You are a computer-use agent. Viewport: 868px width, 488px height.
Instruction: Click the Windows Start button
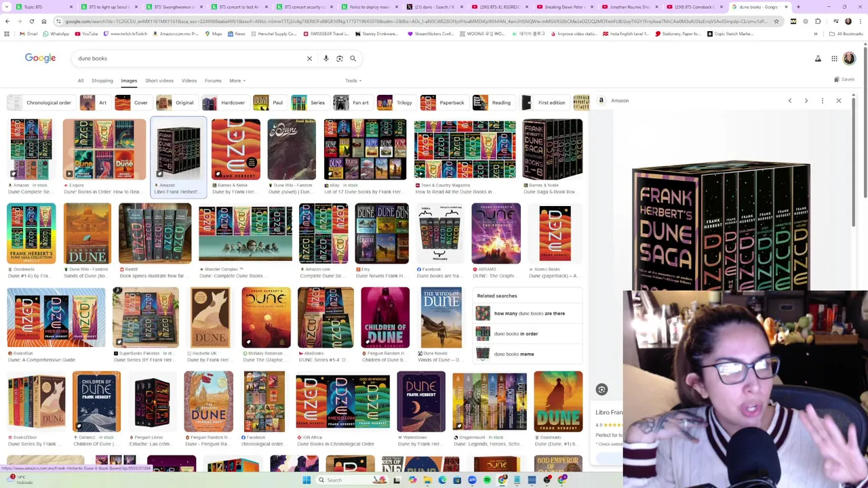click(307, 480)
